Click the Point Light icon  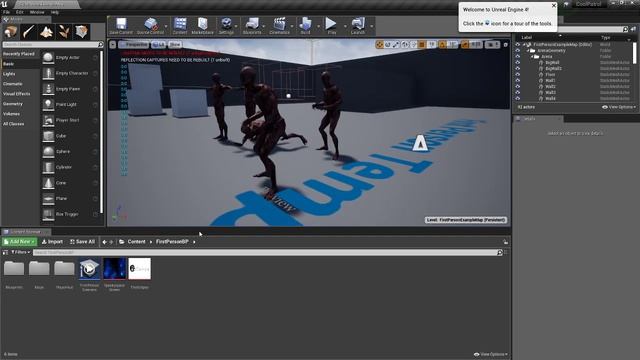[x=48, y=104]
